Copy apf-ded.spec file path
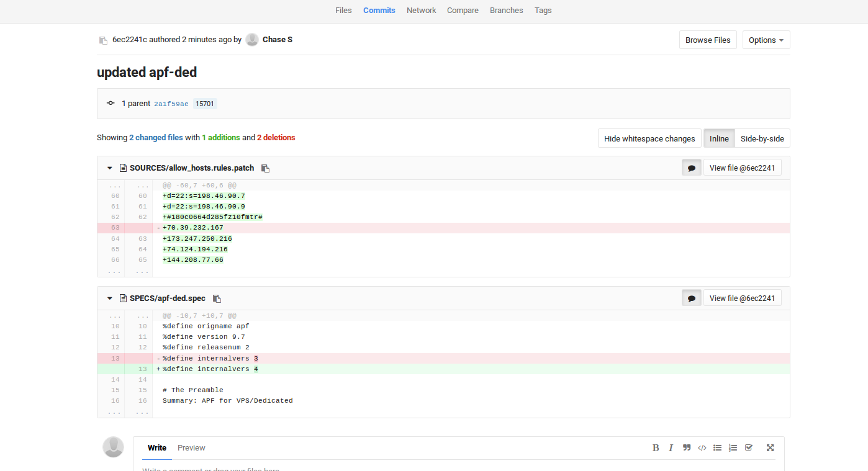The height and width of the screenshot is (471, 868). (217, 298)
